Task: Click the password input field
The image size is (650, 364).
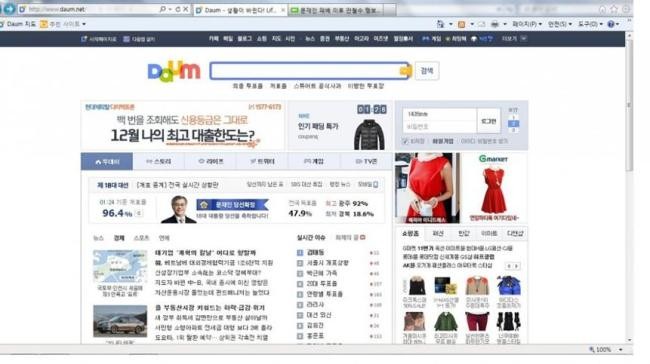Action: [x=440, y=126]
